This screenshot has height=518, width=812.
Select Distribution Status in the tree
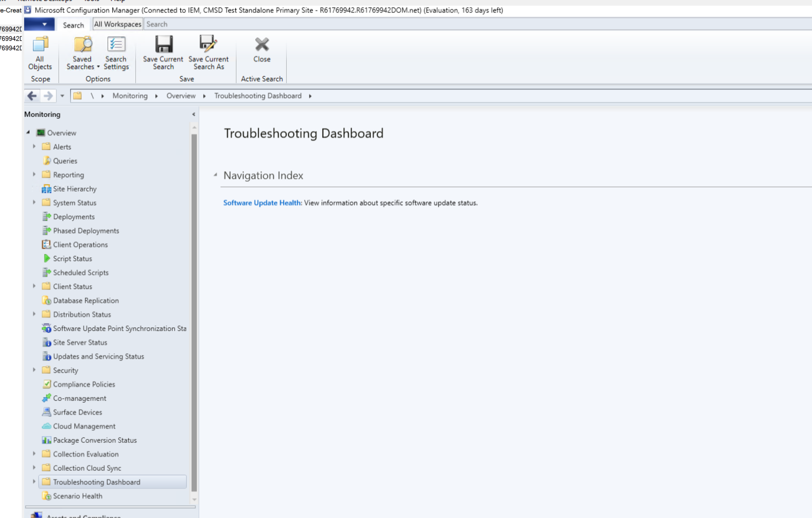coord(82,315)
